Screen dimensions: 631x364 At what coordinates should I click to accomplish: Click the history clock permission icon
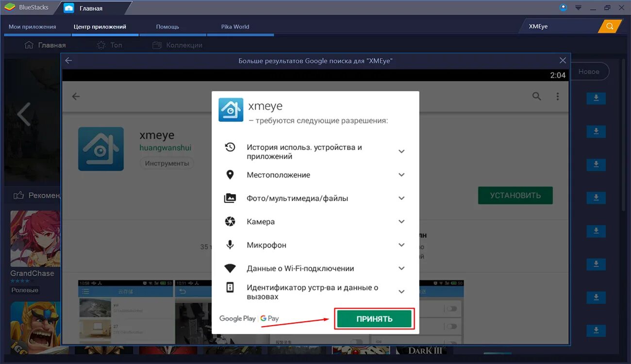coord(230,147)
